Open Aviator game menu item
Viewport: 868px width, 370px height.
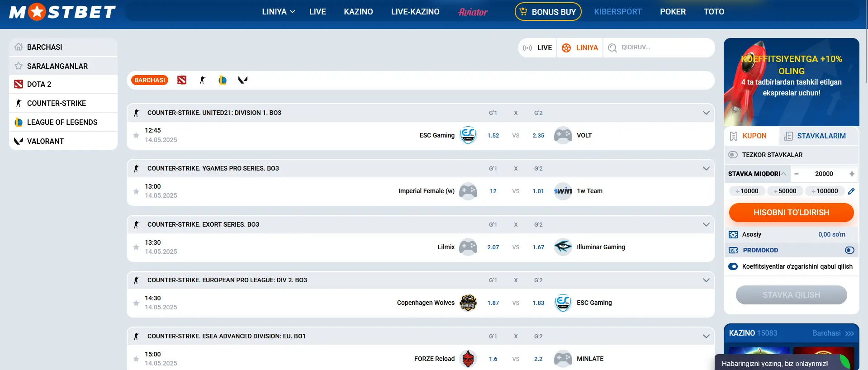coord(473,12)
